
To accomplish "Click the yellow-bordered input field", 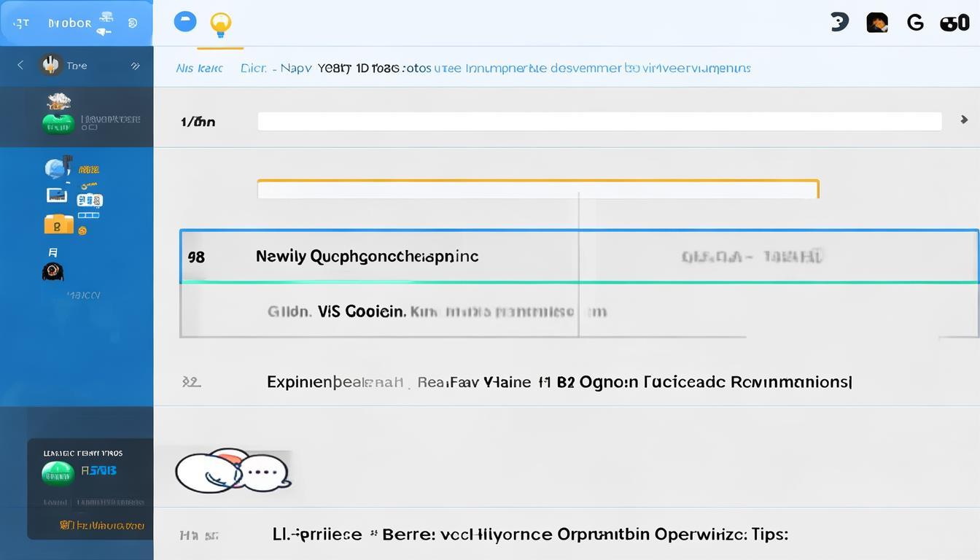I will point(537,190).
